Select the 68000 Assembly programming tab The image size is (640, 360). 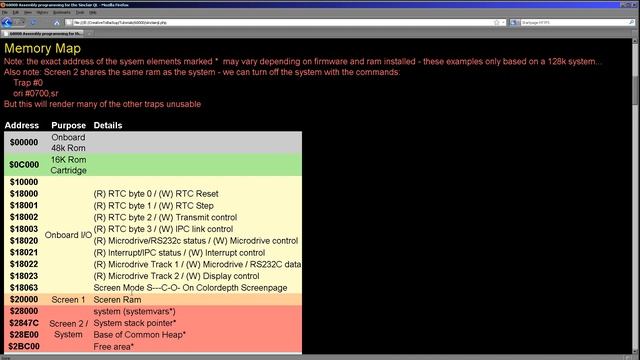42,33
